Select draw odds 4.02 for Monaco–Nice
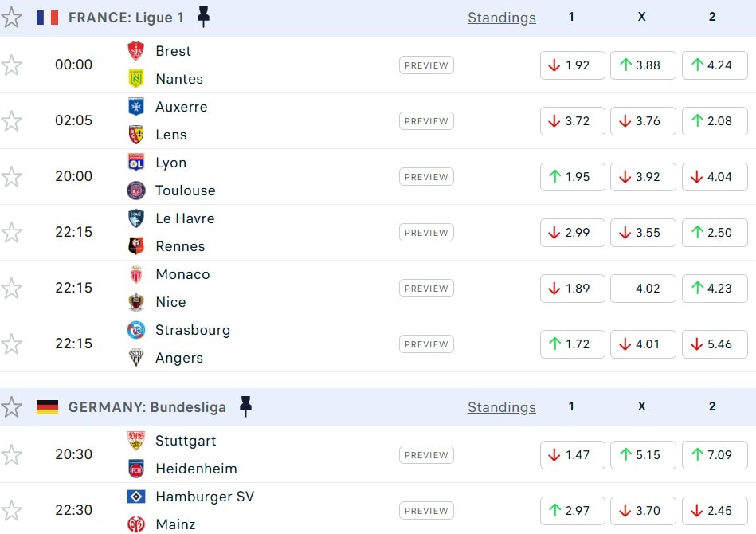This screenshot has height=534, width=756. (x=643, y=289)
